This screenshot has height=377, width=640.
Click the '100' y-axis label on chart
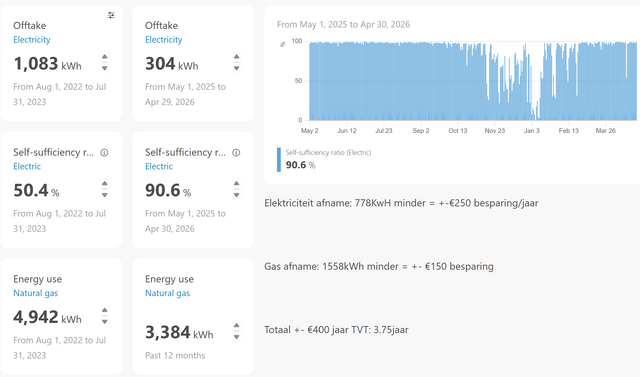297,41
